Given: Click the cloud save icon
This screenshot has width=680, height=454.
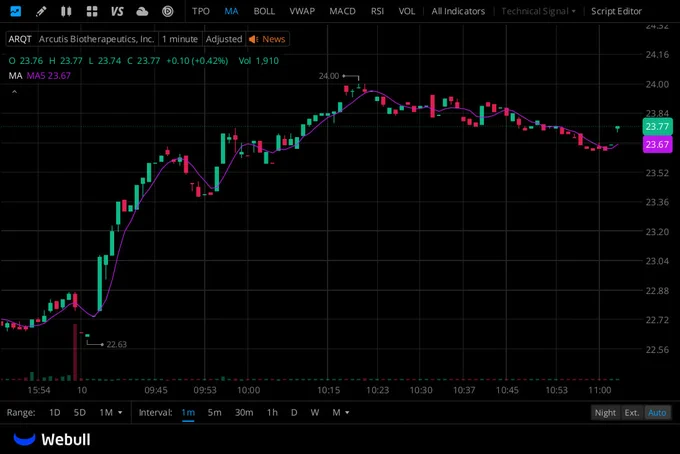Looking at the screenshot, I should pos(142,11).
